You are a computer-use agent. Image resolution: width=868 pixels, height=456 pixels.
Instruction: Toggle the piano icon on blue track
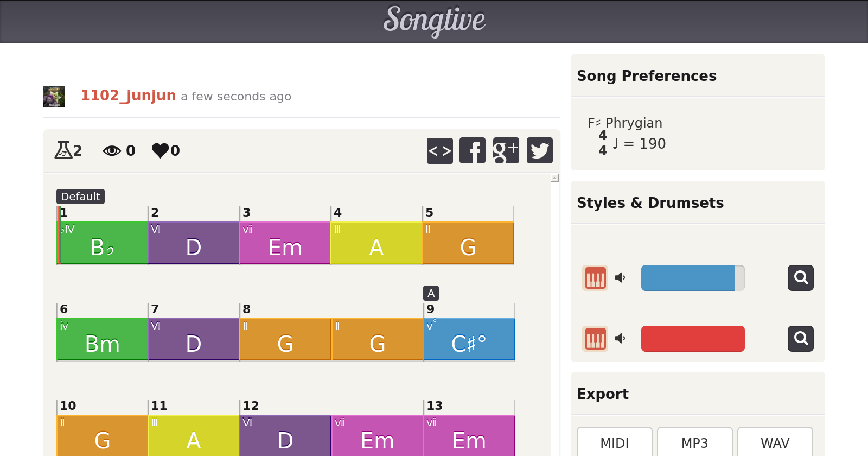(595, 278)
